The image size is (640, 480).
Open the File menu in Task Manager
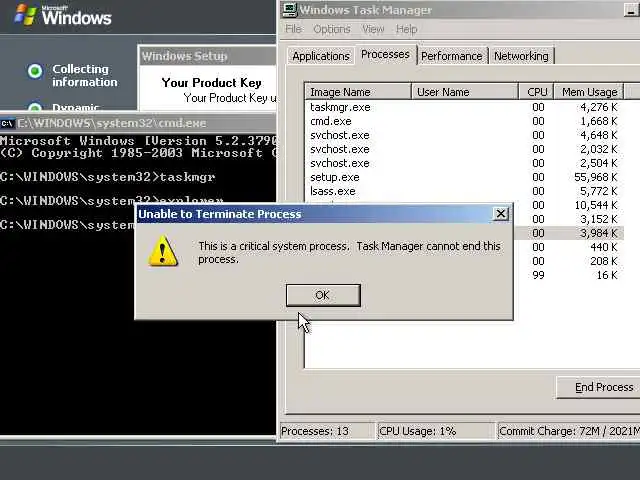(293, 29)
